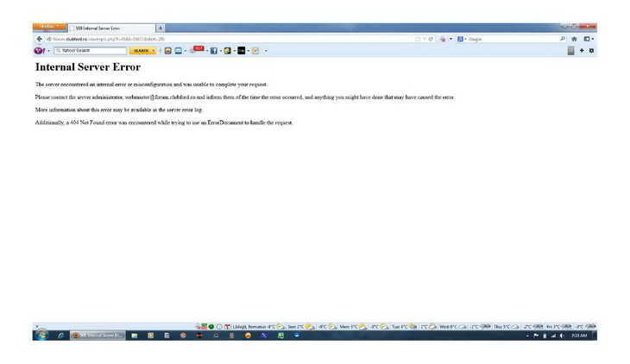Open Google search engine dropdown
This screenshot has width=630, height=364.
coord(463,39)
